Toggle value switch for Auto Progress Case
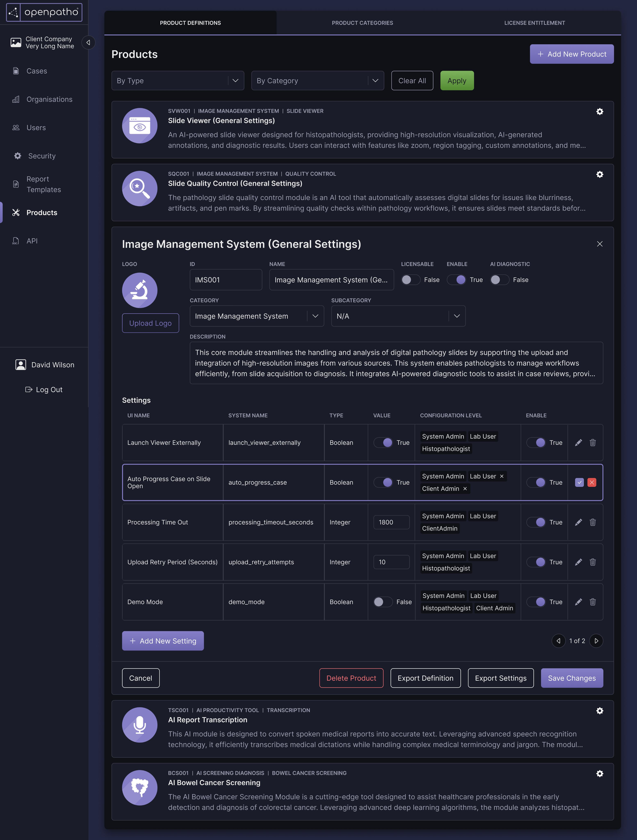 pyautogui.click(x=383, y=482)
